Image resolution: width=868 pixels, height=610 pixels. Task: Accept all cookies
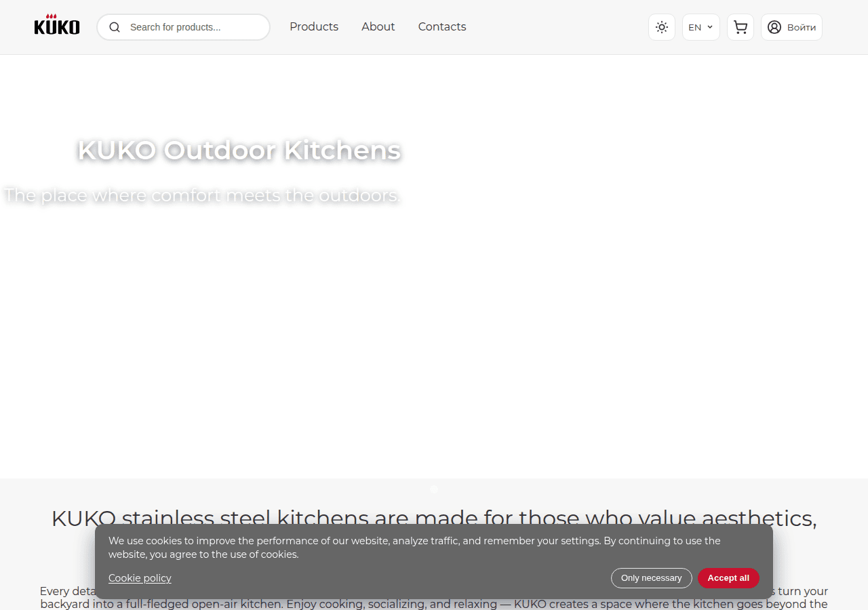[728, 578]
